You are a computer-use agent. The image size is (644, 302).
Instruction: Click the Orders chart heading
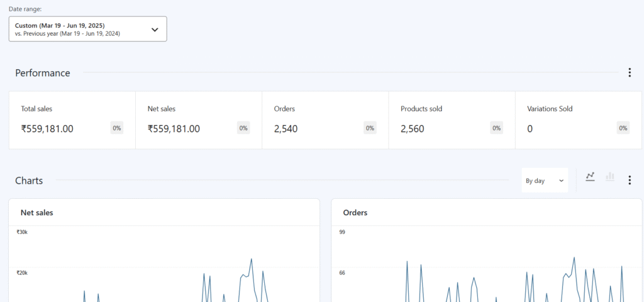coord(355,213)
